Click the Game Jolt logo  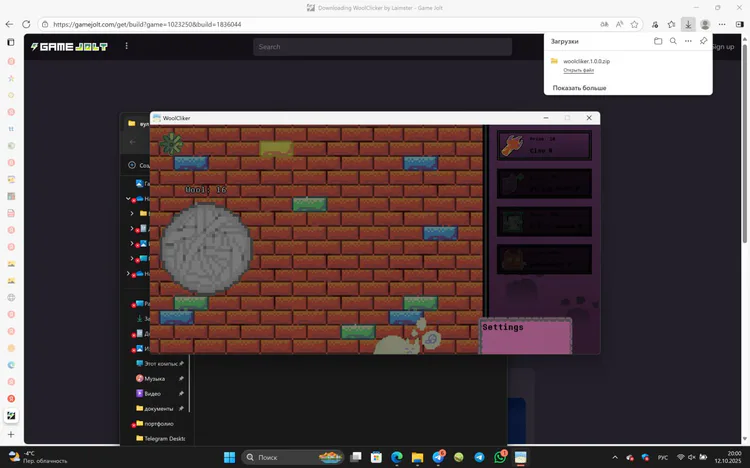tap(69, 46)
